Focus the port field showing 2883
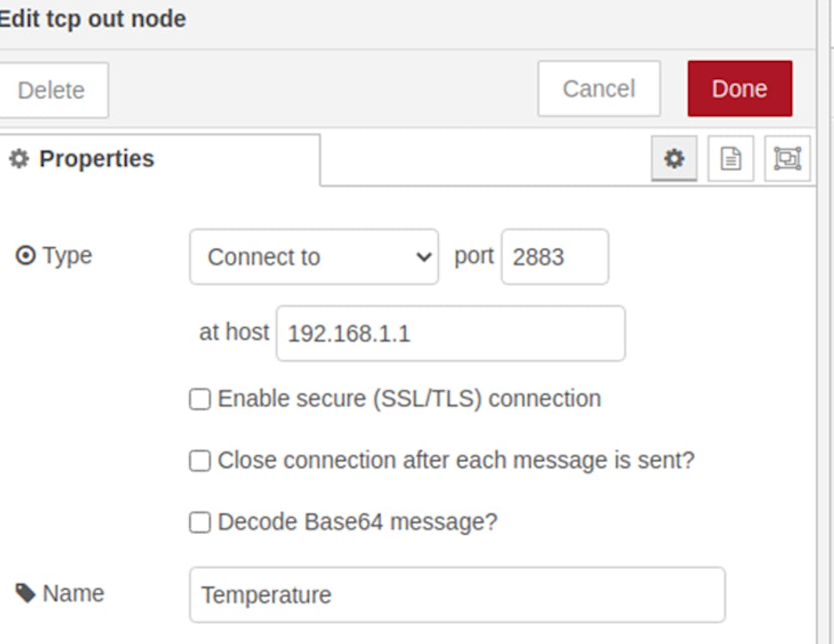Viewport: 834px width, 644px height. (x=555, y=257)
